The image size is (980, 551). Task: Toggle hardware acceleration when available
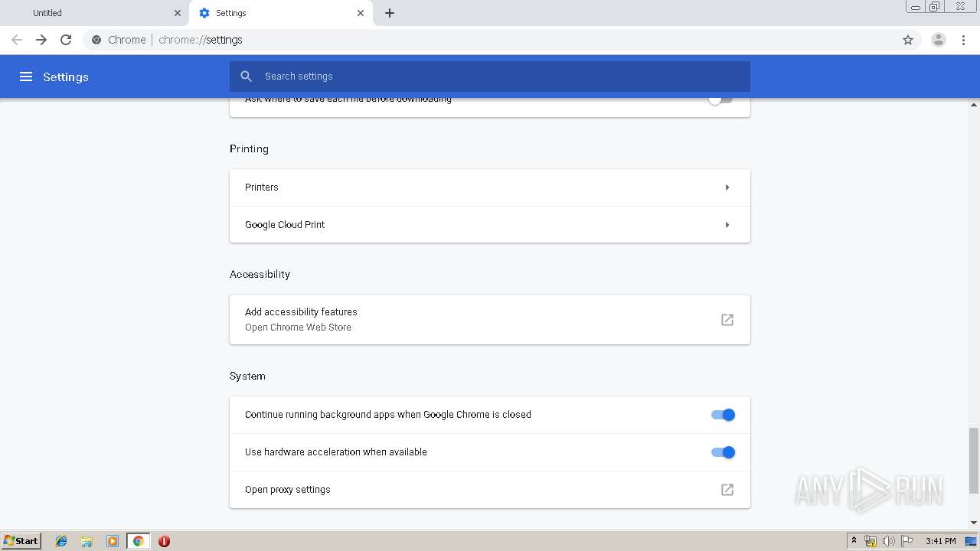coord(723,452)
